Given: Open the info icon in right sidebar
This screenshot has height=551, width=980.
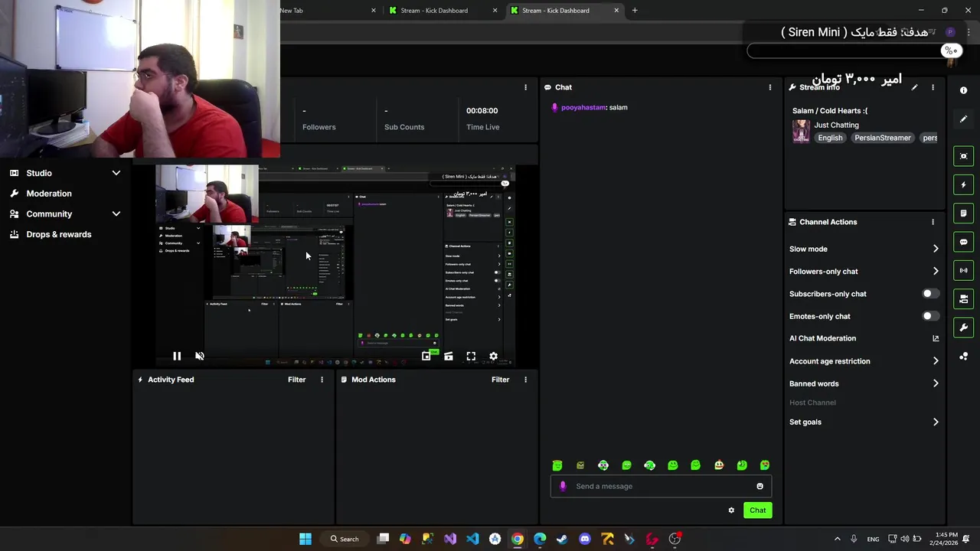Looking at the screenshot, I should click(963, 90).
